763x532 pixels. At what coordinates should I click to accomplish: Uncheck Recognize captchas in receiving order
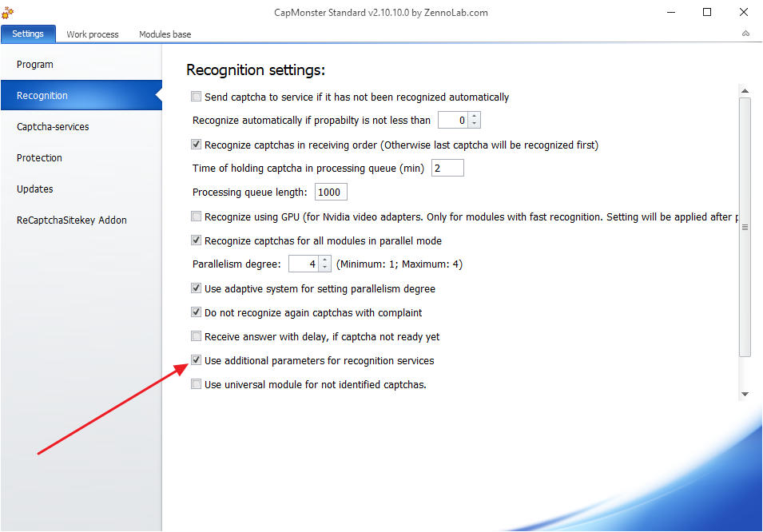click(x=196, y=144)
